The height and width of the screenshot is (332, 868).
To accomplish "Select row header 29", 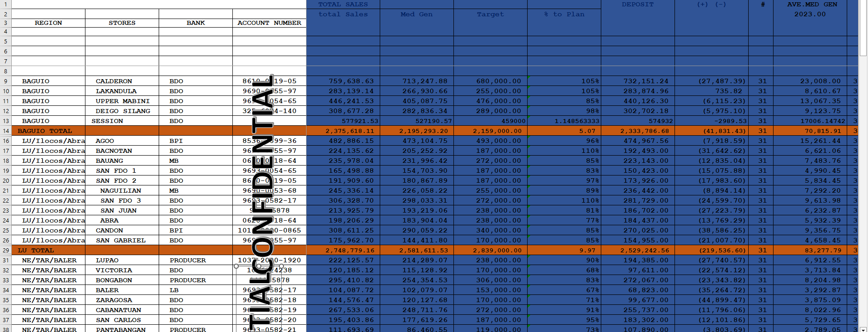I will [x=6, y=250].
